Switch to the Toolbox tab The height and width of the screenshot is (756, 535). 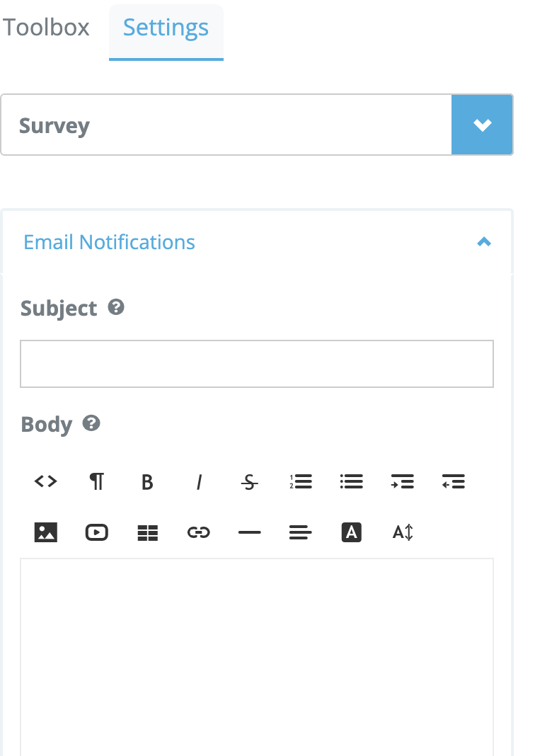coord(46,28)
